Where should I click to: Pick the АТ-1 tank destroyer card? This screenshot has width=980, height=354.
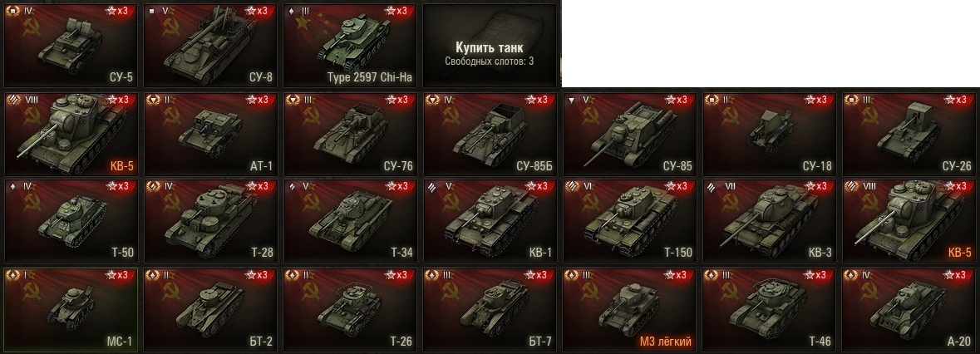click(x=210, y=134)
